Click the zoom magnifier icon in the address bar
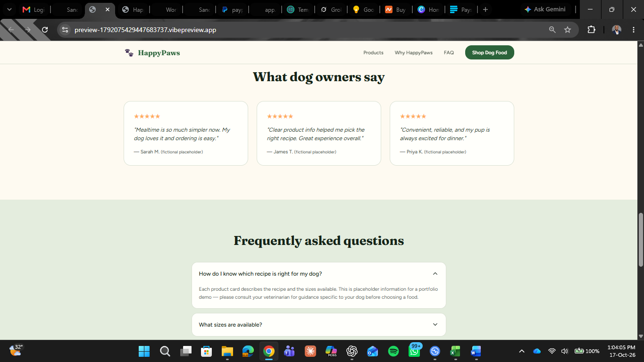The width and height of the screenshot is (644, 362). tap(552, 30)
